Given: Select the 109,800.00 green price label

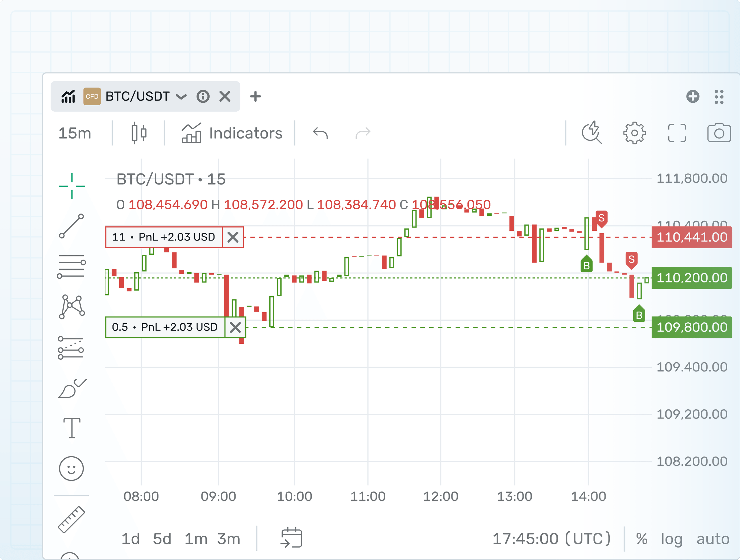Looking at the screenshot, I should click(x=691, y=327).
